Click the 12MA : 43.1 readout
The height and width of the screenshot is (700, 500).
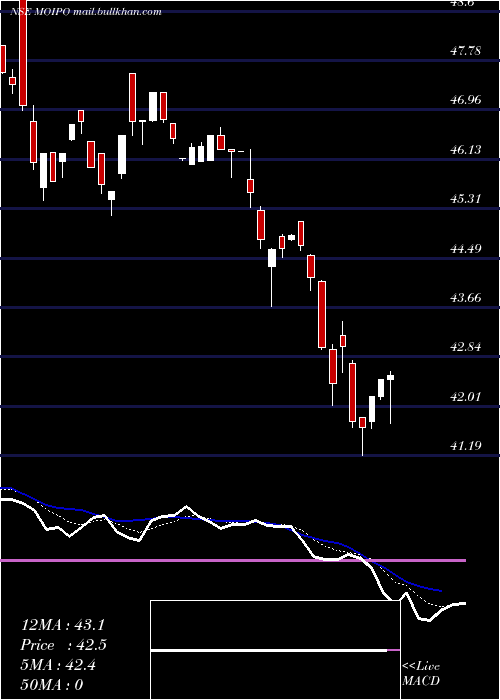click(x=63, y=625)
